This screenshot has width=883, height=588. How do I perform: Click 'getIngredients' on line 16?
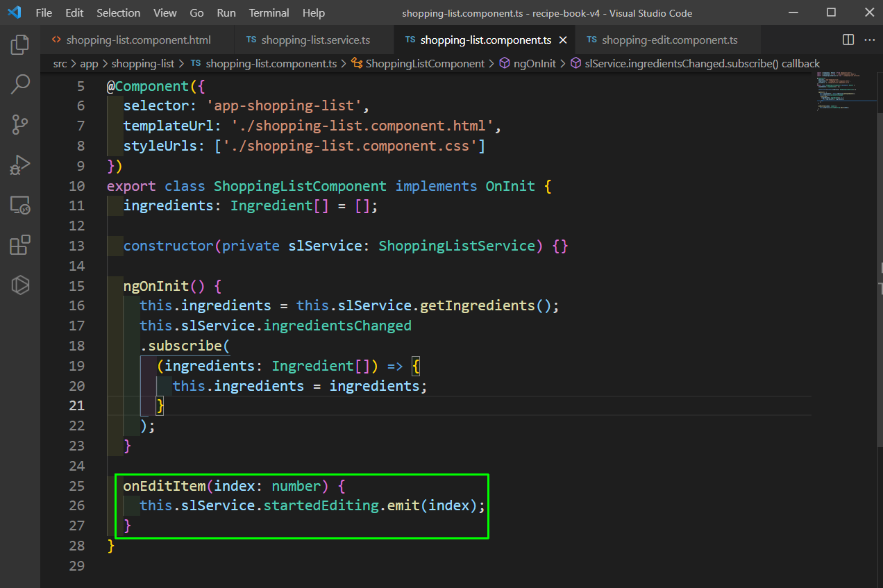pos(477,305)
